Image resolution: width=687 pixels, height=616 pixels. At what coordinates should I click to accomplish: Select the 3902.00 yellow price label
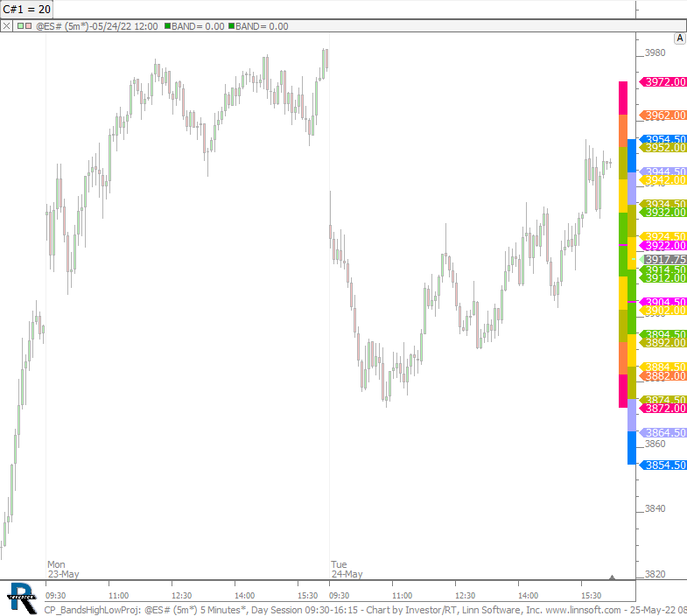click(x=663, y=311)
